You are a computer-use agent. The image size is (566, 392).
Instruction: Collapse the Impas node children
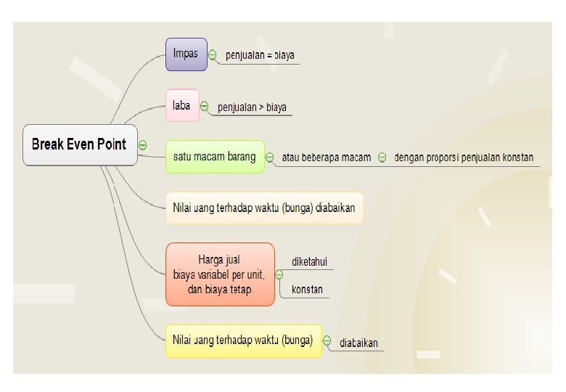point(212,54)
